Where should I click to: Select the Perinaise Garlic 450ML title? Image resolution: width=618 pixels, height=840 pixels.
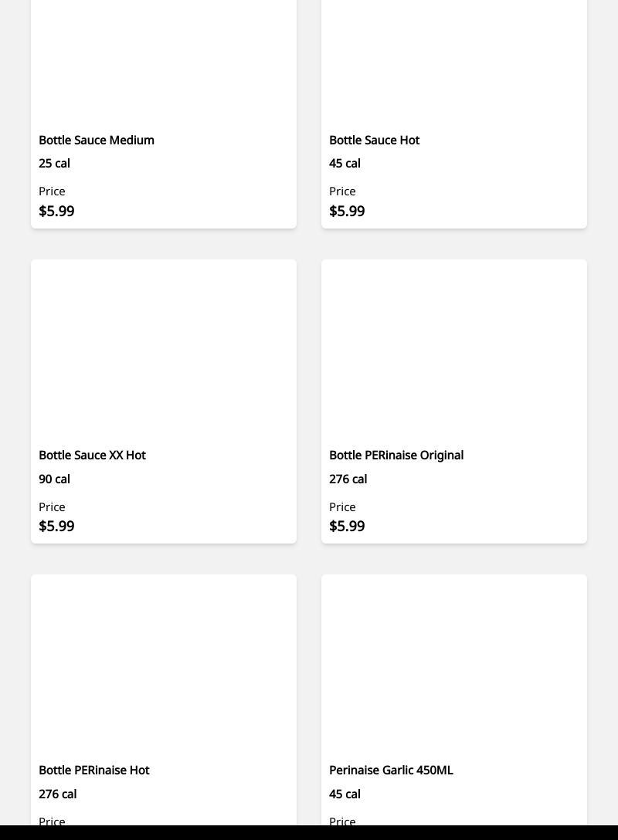click(391, 770)
